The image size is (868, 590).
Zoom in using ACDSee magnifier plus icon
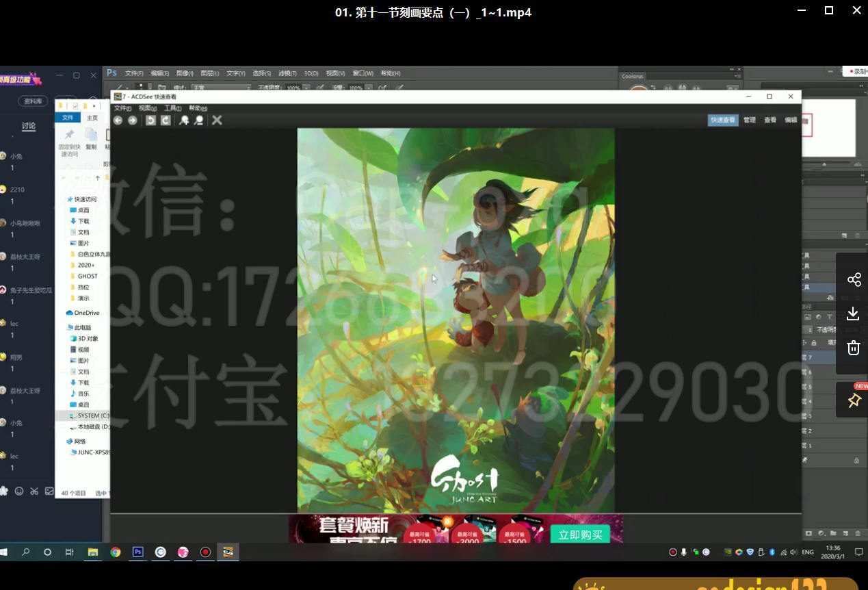(184, 120)
